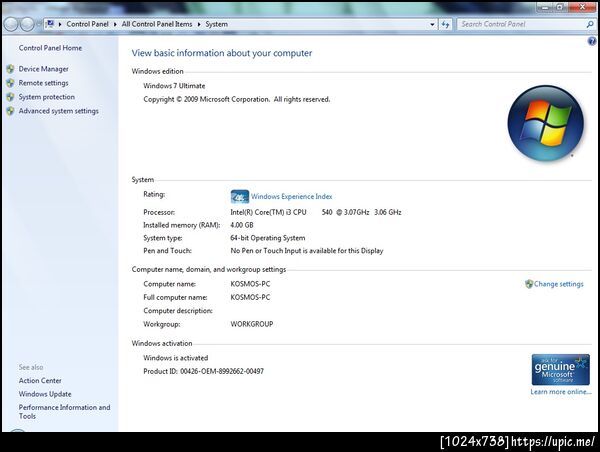Open Advanced system settings link
Image resolution: width=600 pixels, height=452 pixels.
coord(59,111)
